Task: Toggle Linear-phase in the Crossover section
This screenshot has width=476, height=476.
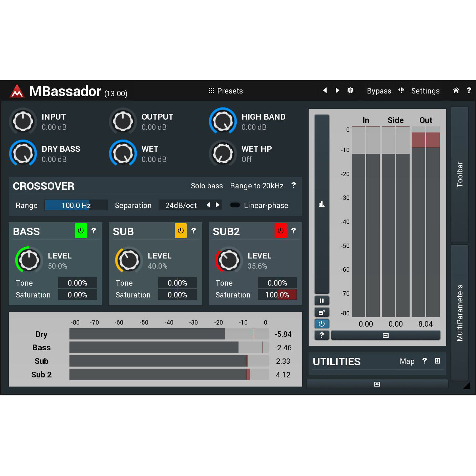Action: pyautogui.click(x=235, y=205)
